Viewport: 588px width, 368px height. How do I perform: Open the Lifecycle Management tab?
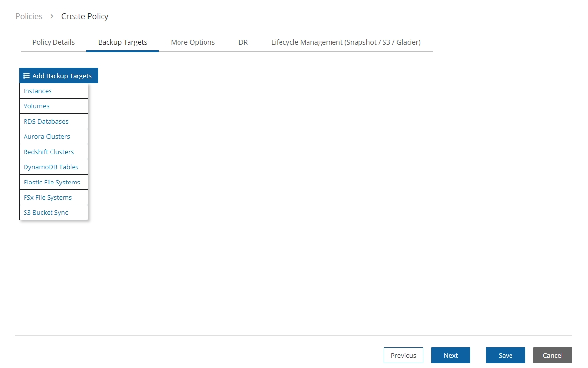click(346, 42)
